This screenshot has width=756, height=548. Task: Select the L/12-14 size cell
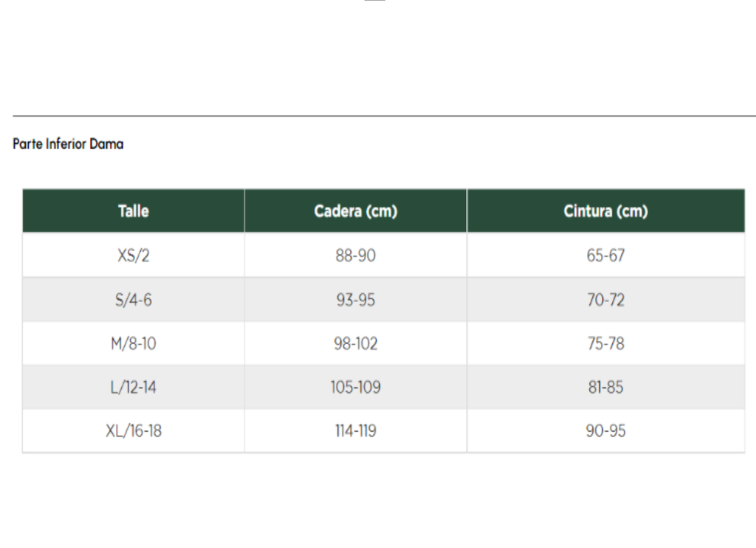point(134,387)
